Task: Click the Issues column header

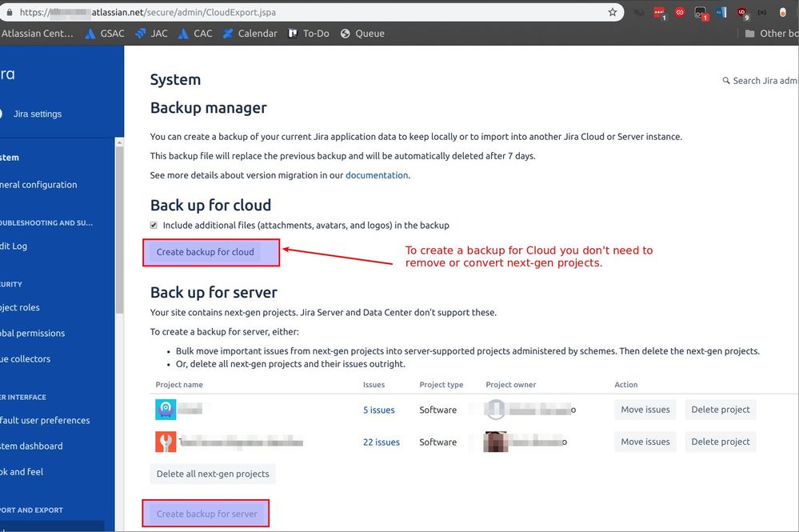Action: click(374, 385)
